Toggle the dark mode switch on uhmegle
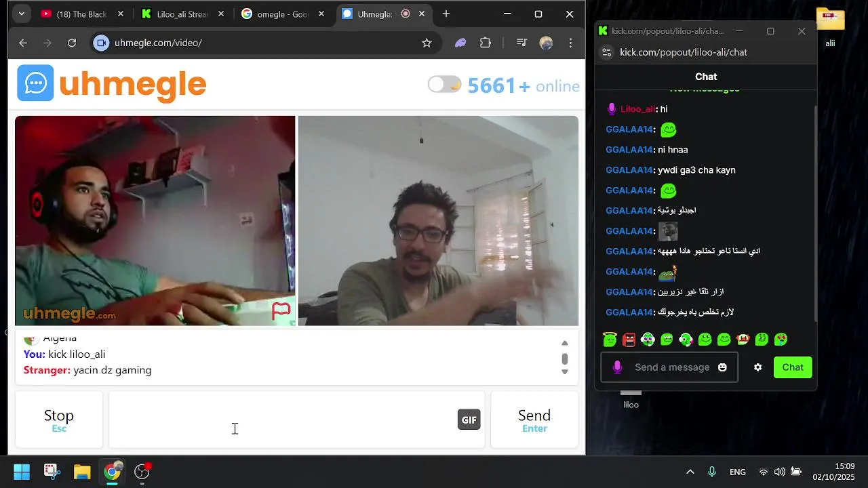Screen dimensions: 868x488 [x=445, y=85]
